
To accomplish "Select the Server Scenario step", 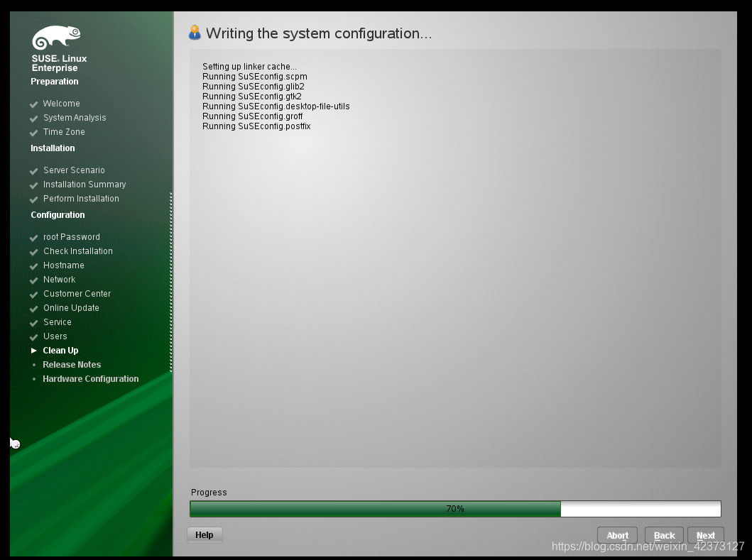I will tap(74, 170).
